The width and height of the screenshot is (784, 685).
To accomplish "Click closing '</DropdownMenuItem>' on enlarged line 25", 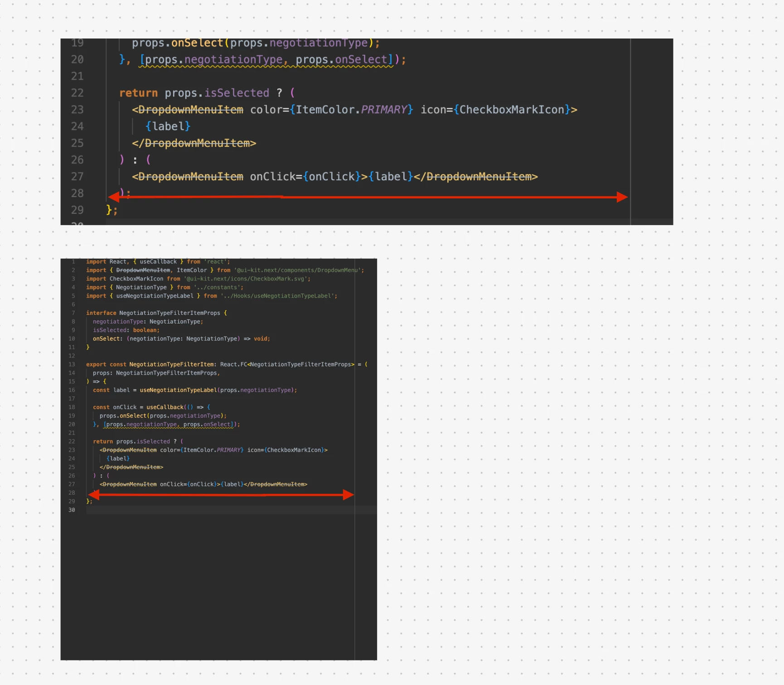I will tap(194, 143).
